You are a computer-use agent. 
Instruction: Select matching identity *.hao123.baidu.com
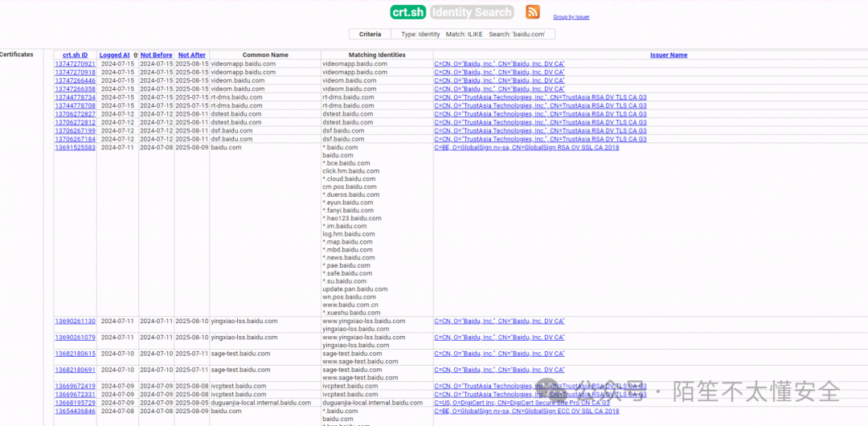[x=352, y=219]
